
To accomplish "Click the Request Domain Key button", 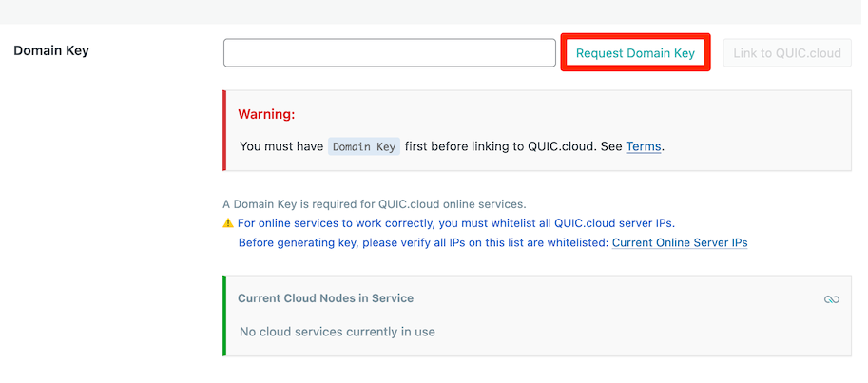I will 635,53.
